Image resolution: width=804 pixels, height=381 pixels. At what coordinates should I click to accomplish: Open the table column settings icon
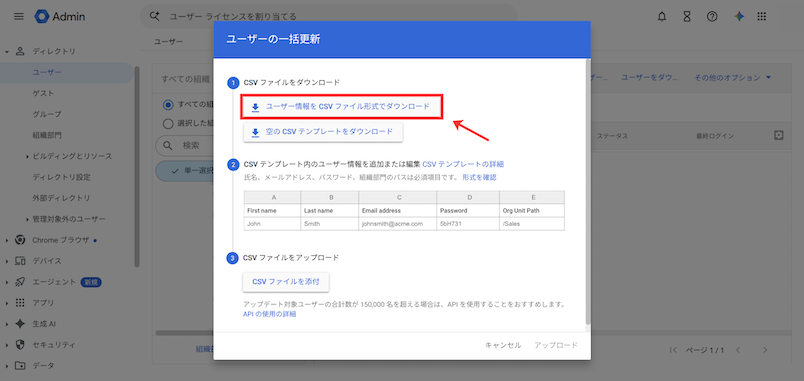[x=779, y=135]
